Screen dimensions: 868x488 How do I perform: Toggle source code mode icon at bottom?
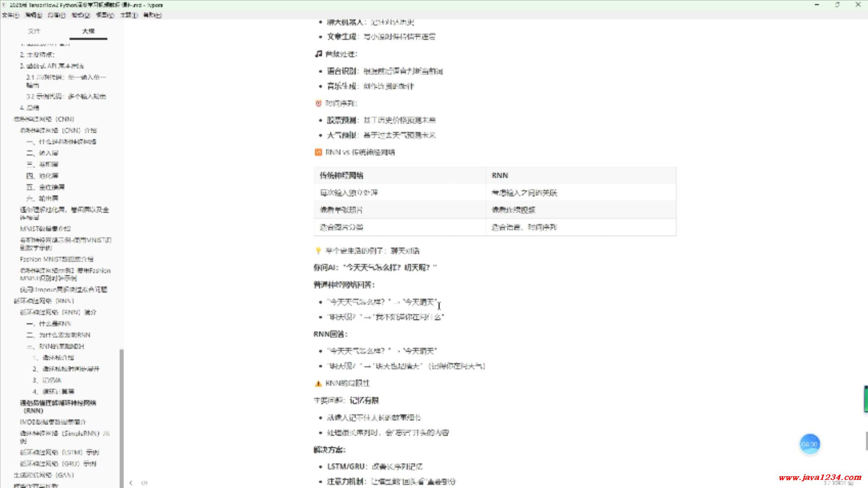144,483
